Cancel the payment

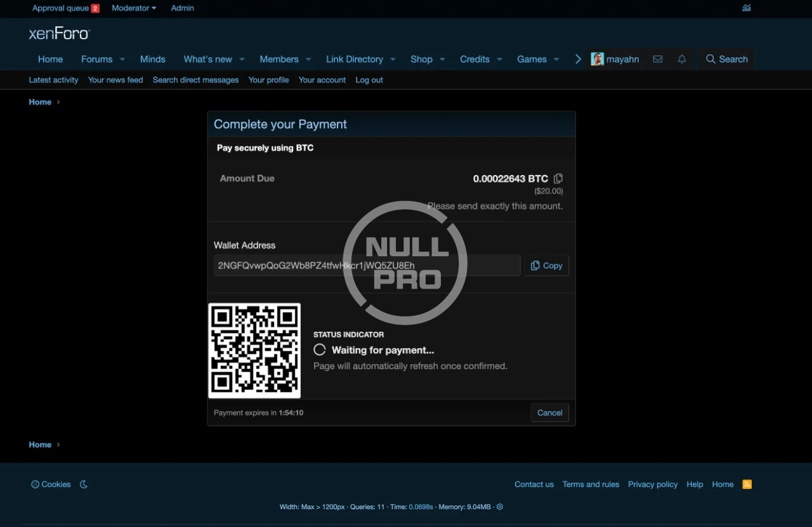tap(549, 413)
